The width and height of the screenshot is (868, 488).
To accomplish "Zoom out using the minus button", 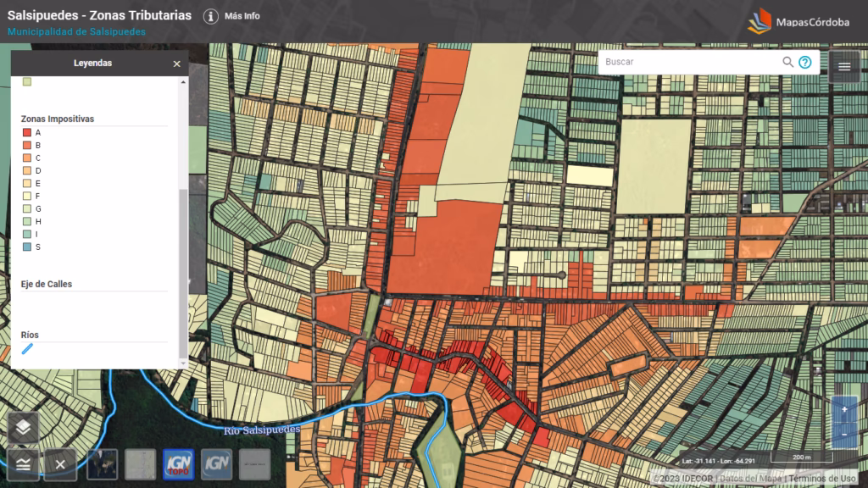I will click(844, 435).
